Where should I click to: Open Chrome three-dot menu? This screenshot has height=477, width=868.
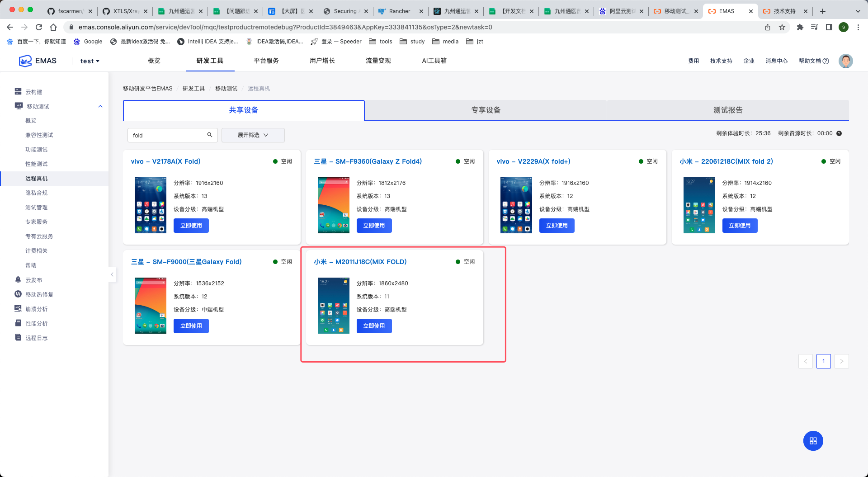pyautogui.click(x=858, y=27)
